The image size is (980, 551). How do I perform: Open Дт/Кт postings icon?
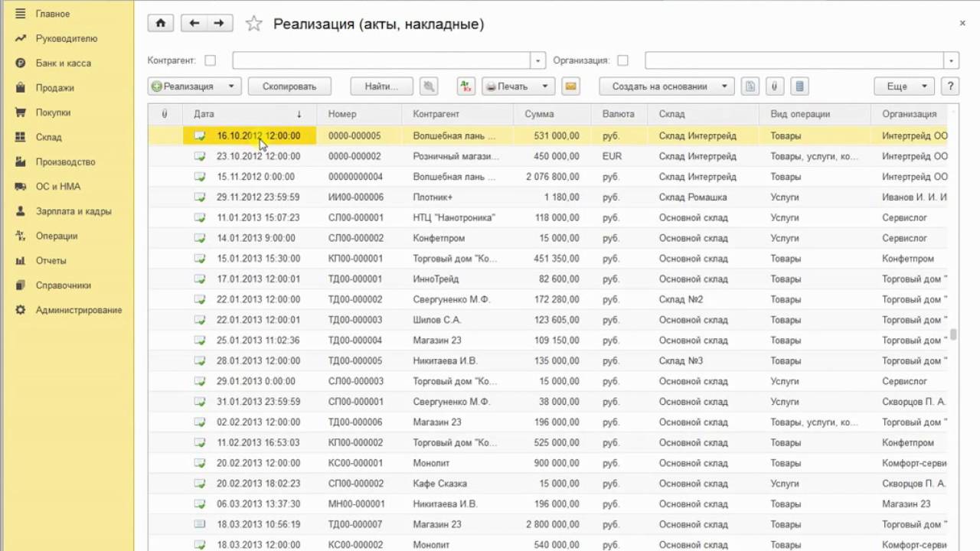(466, 86)
